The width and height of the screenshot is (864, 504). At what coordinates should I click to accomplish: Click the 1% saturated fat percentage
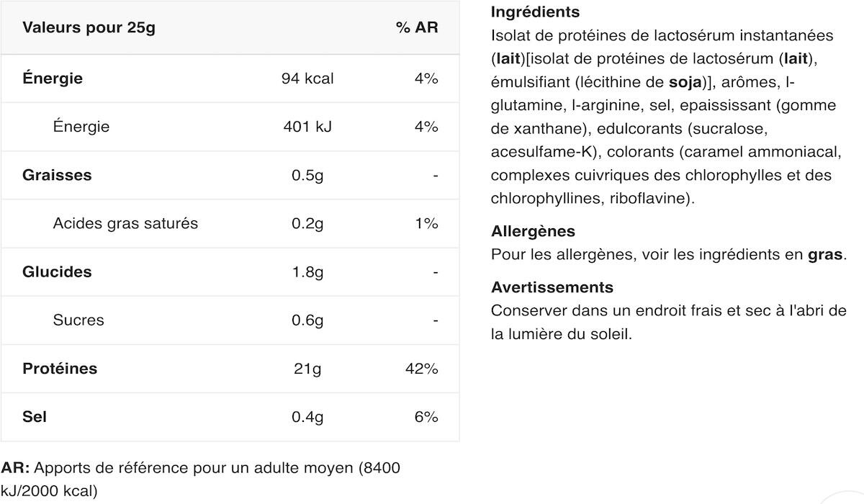426,223
